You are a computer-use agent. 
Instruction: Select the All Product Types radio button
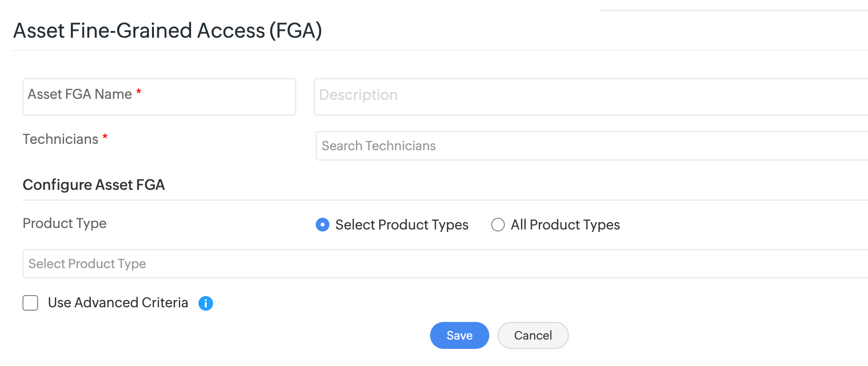[498, 225]
